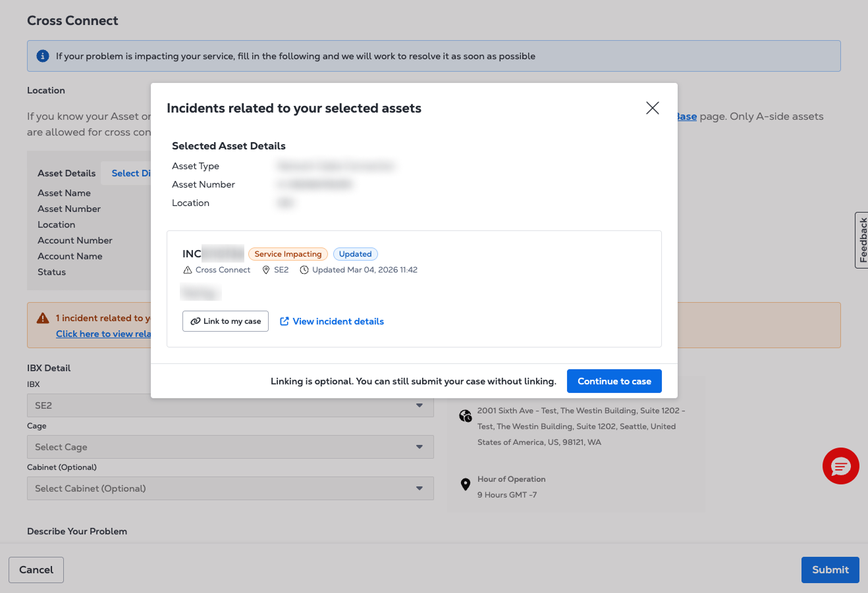The image size is (868, 593).
Task: Click orange warning icon in incident alert
Action: 43,318
